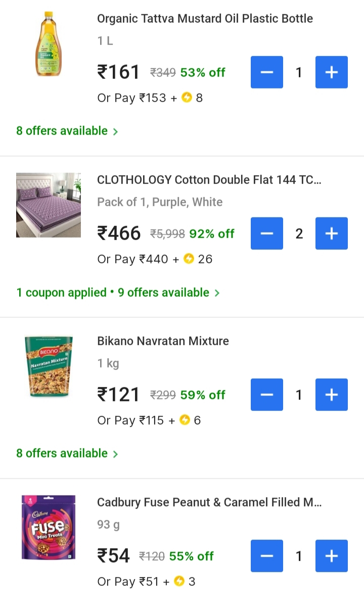The width and height of the screenshot is (364, 600).
Task: Tap plus for CLOTHOLOGY bedsheet quantity
Action: click(x=331, y=234)
